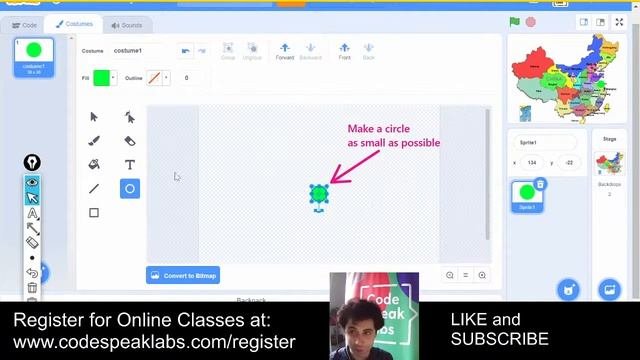
Task: Click the pen nib annotation button
Action: tap(32, 162)
